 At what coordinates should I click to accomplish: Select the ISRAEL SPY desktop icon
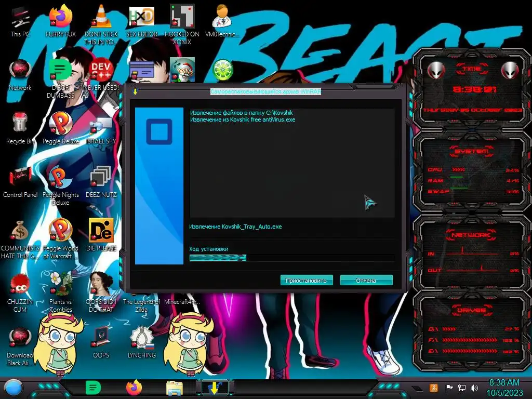101,130
